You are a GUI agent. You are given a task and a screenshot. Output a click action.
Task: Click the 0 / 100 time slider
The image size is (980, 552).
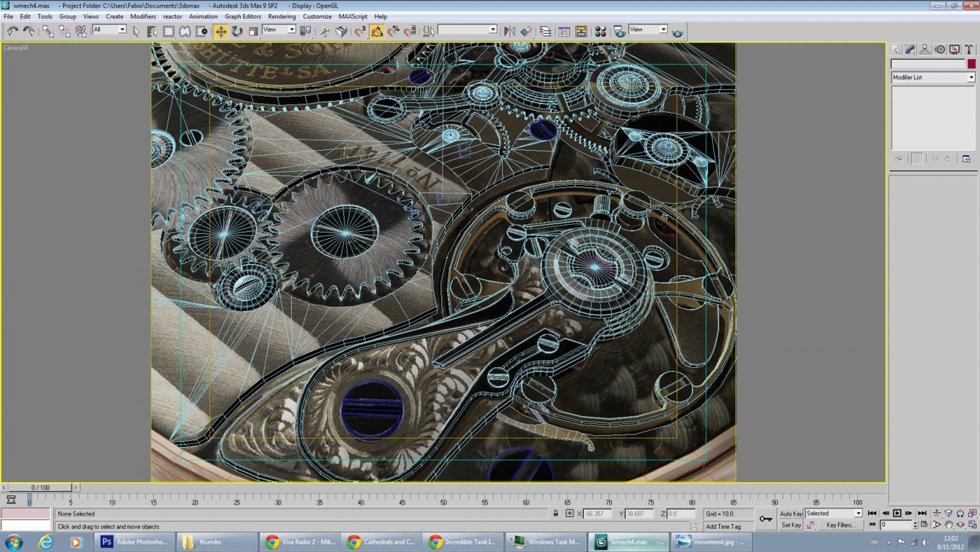coord(40,488)
